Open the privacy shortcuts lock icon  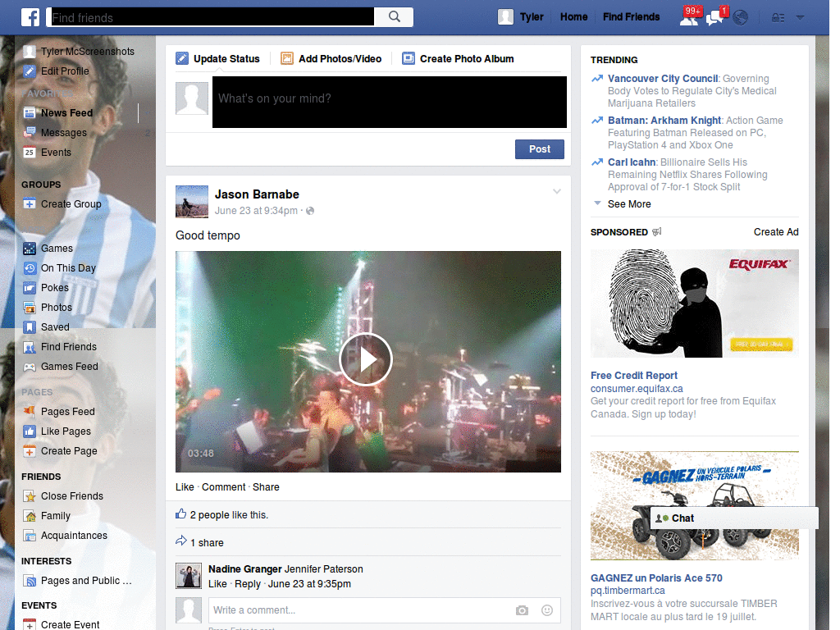coord(778,18)
